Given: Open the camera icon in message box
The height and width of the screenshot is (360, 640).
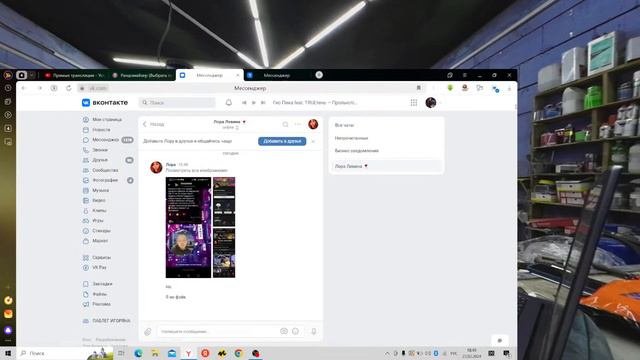Looking at the screenshot, I should pyautogui.click(x=284, y=331).
